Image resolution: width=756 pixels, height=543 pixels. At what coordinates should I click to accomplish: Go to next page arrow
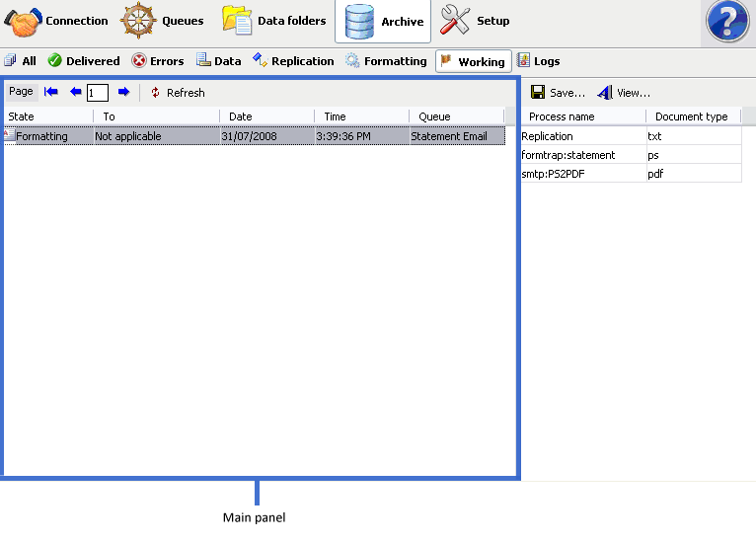pyautogui.click(x=123, y=92)
